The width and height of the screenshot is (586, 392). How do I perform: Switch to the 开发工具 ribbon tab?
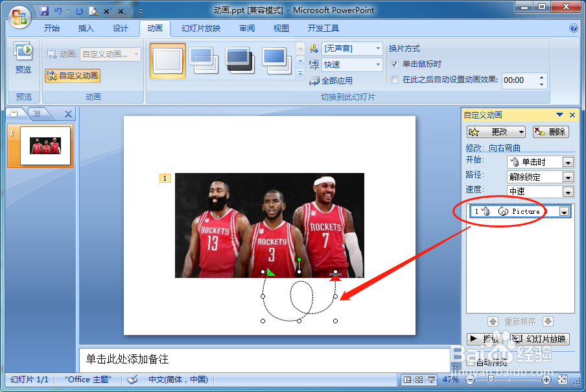(323, 29)
